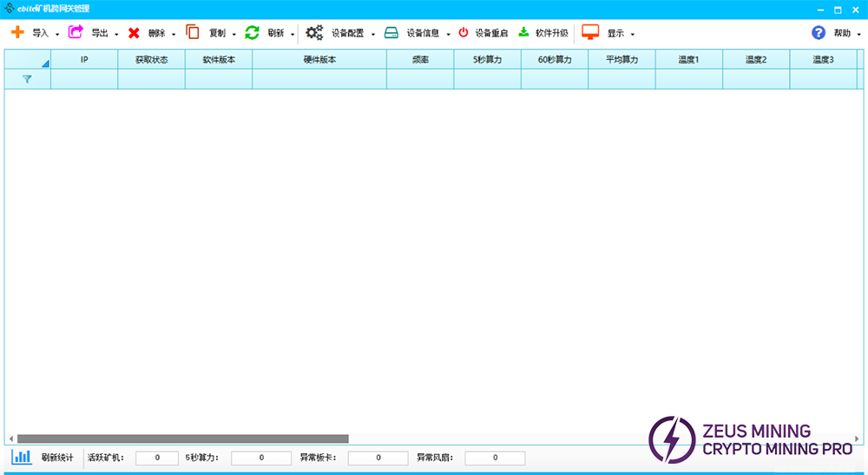Expand the dropdown arrow next to 设备配置
The width and height of the screenshot is (868, 475).
point(373,35)
